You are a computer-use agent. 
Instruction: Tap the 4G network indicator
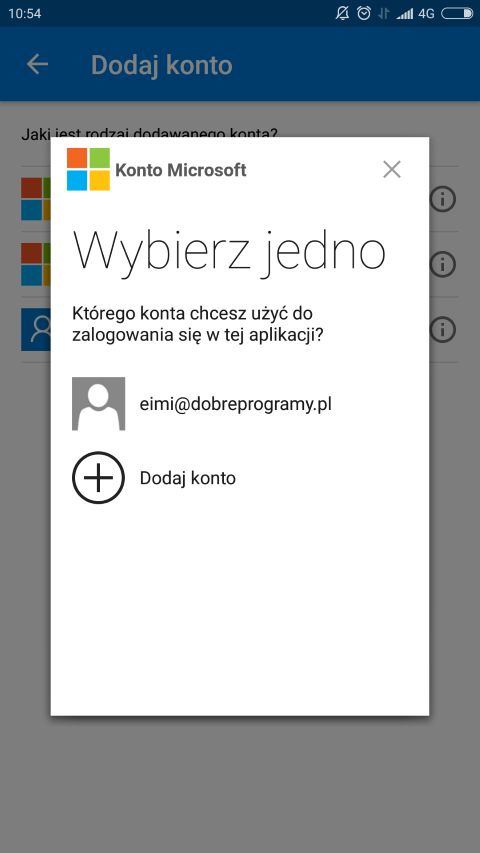coord(426,14)
